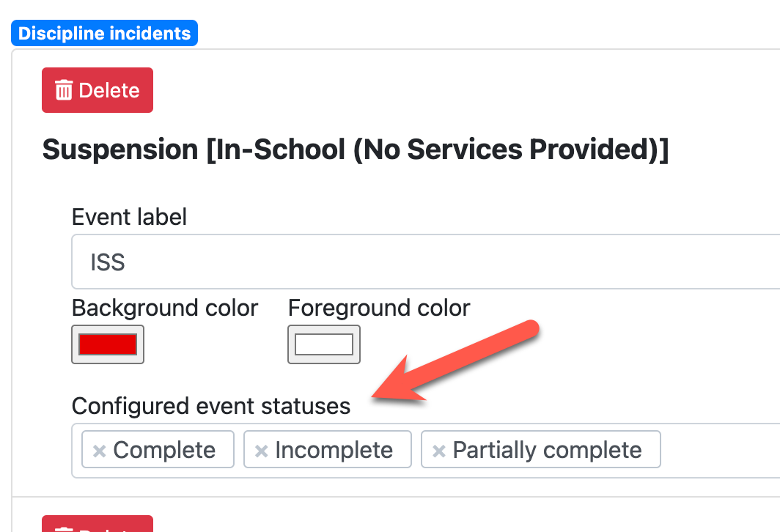Open the red Background color picker

click(x=108, y=344)
